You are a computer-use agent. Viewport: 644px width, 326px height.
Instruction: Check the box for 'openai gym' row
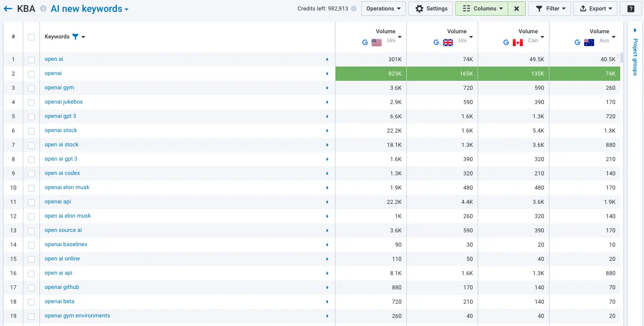[x=31, y=88]
